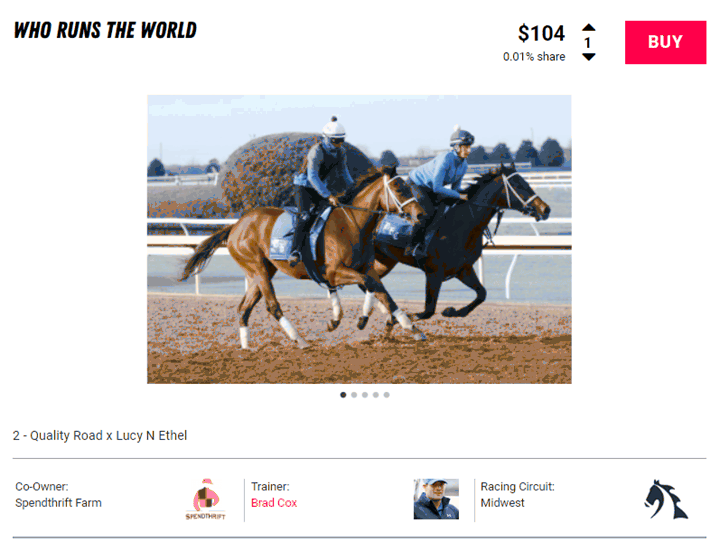Click the Spendthrift Farm co-owner name
The width and height of the screenshot is (720, 551).
58,503
